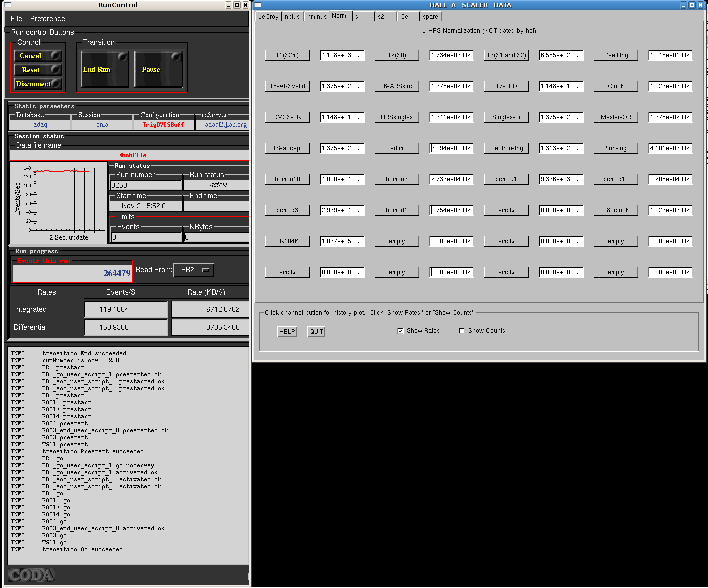Switch to the spare tab
This screenshot has width=708, height=588.
(x=431, y=16)
